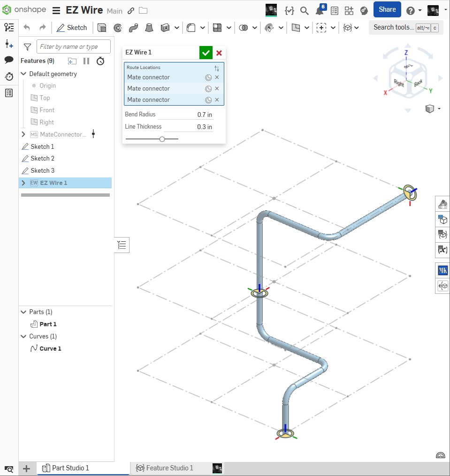The width and height of the screenshot is (450, 476).
Task: Click the Search tools box
Action: 406,28
